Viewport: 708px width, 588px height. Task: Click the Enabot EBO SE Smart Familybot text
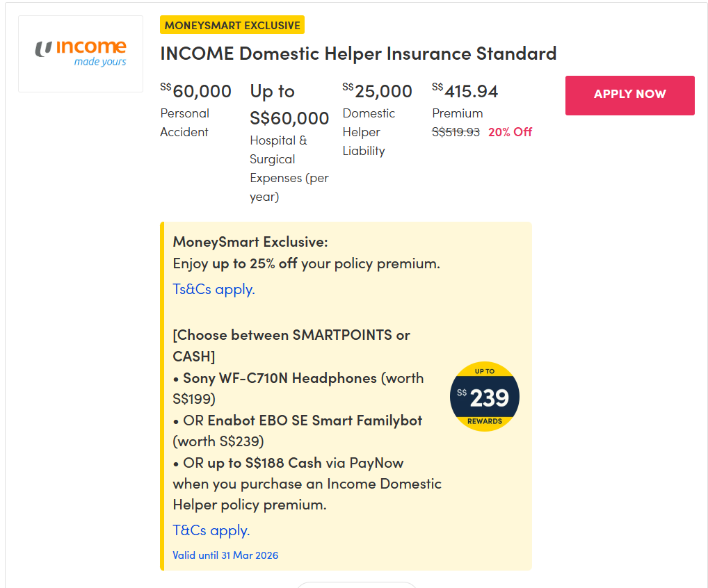click(x=314, y=420)
